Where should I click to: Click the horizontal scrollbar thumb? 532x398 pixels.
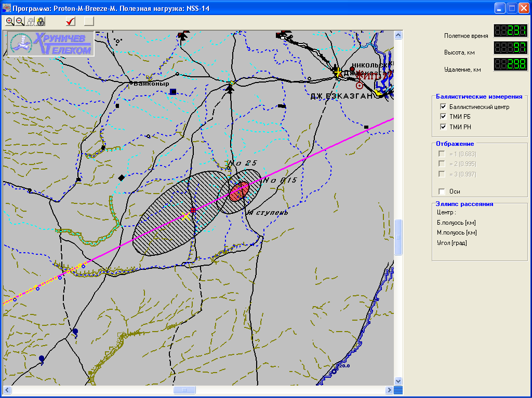click(x=184, y=390)
